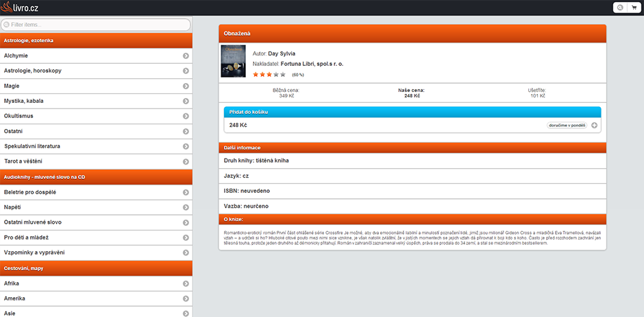
Task: Click the Druh knihy: tištěná kniha row
Action: (x=412, y=161)
